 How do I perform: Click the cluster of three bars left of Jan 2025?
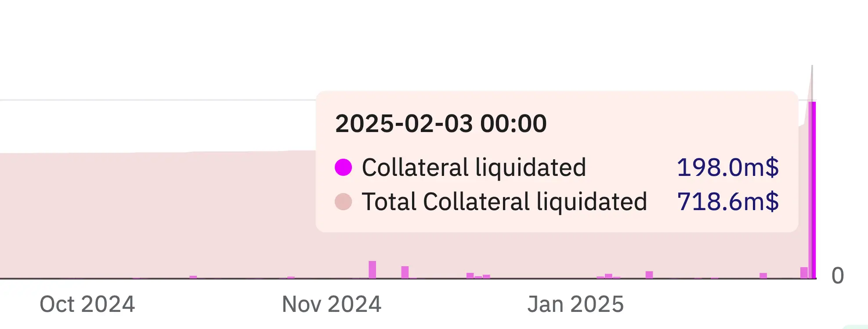(478, 276)
